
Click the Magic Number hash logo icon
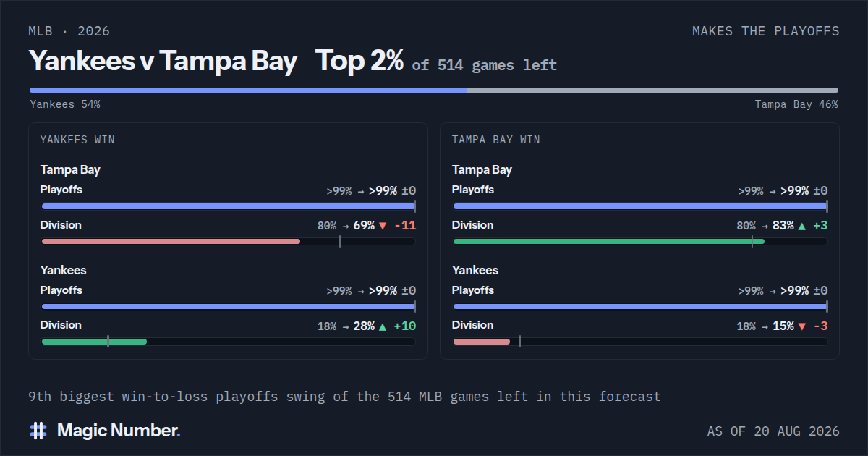click(38, 431)
